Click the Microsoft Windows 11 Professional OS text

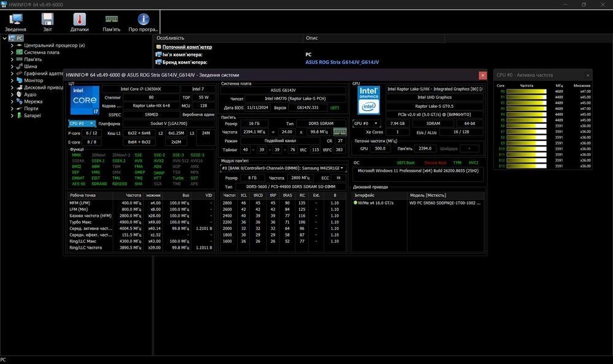click(x=418, y=171)
